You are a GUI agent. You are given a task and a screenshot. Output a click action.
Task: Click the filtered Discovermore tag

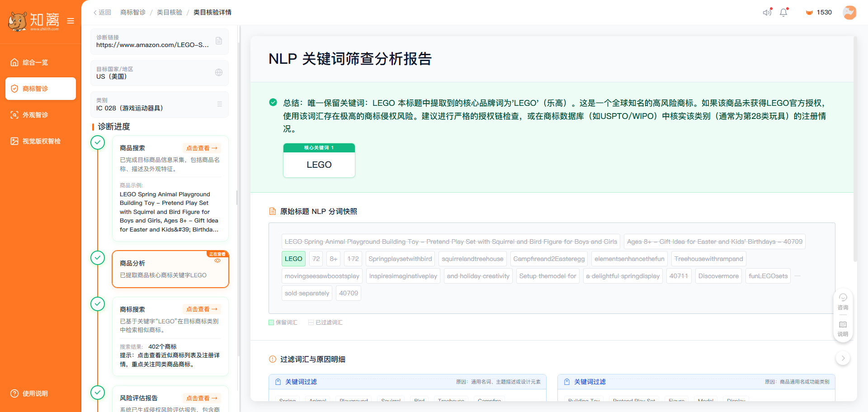pos(718,276)
